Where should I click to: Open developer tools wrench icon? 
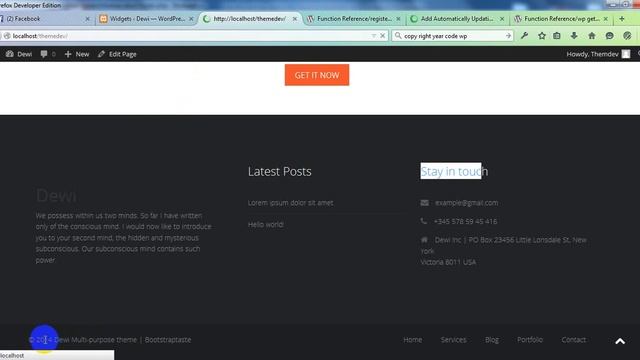click(524, 36)
